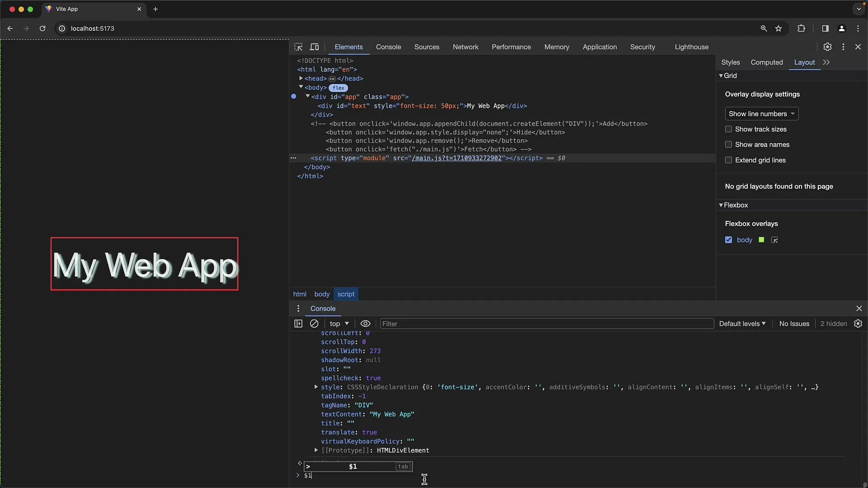The image size is (868, 488).
Task: Open console settings gear icon
Action: (858, 324)
